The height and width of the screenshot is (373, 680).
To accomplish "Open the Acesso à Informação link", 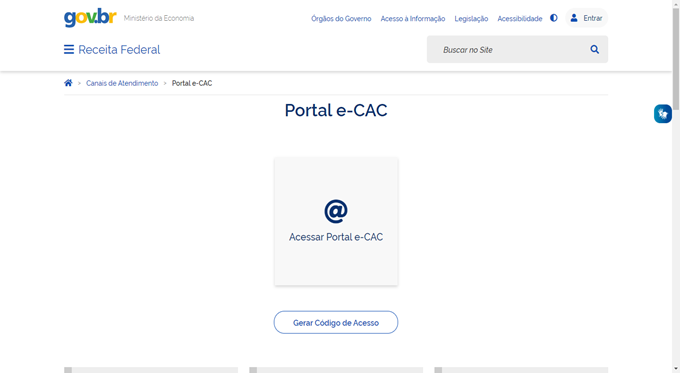I will (413, 19).
